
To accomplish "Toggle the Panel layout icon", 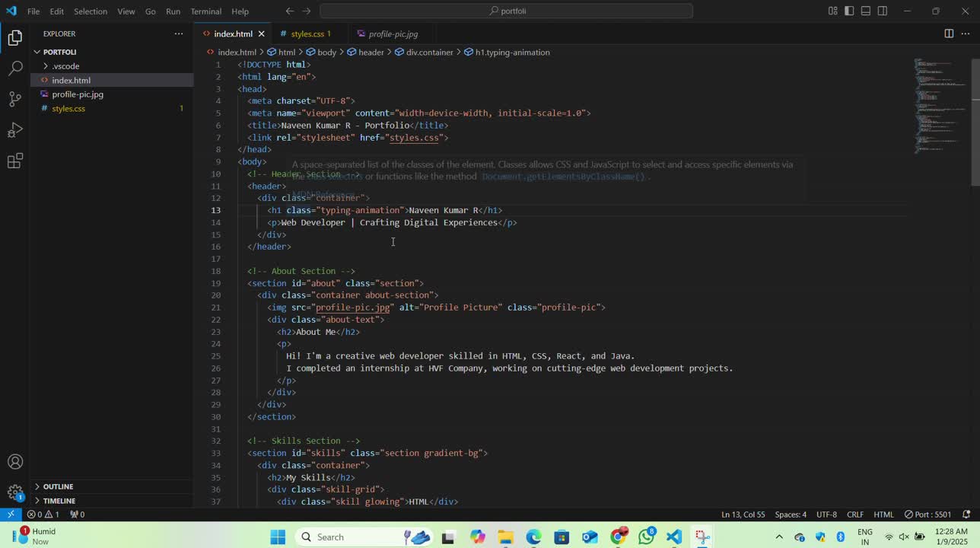I will pyautogui.click(x=867, y=11).
